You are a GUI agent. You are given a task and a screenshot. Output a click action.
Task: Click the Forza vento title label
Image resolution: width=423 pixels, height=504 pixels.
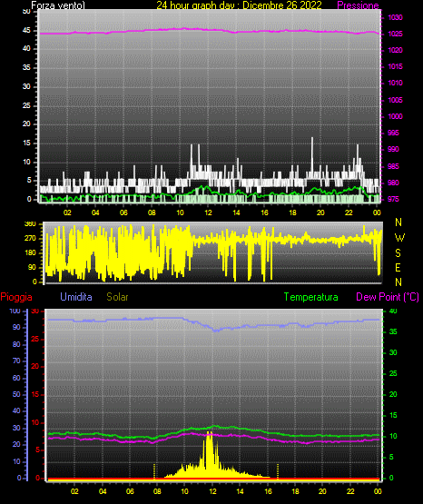(58, 5)
